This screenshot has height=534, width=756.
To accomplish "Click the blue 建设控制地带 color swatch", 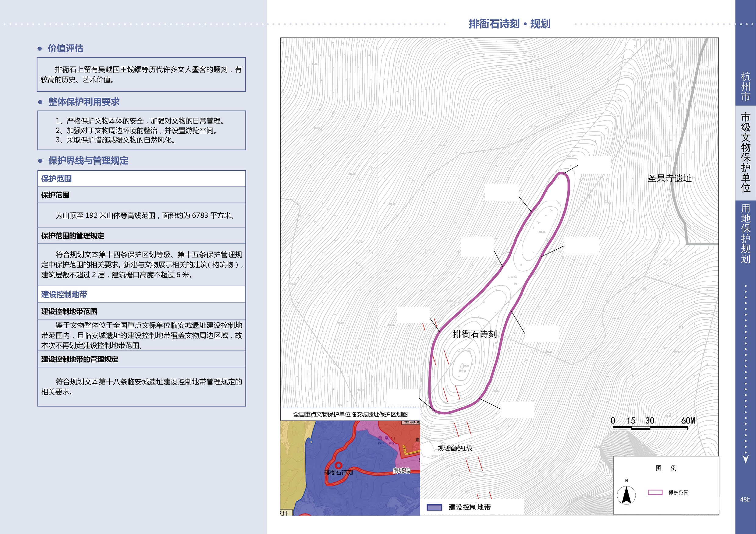I will click(434, 507).
